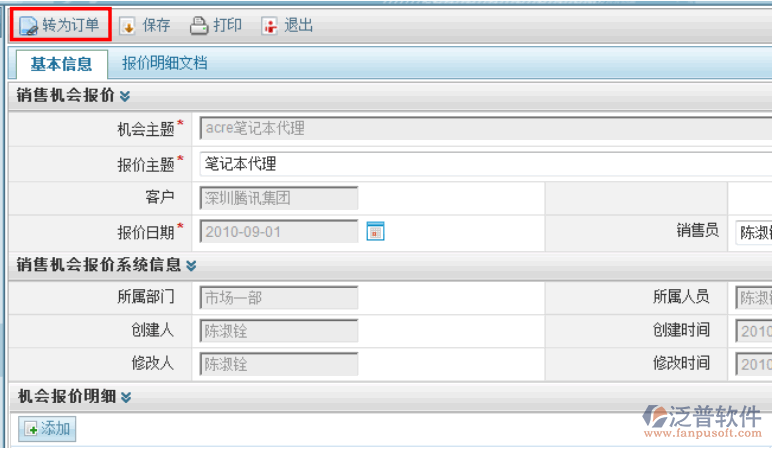Click the green plus icon on 添加
772x449 pixels.
tap(31, 429)
